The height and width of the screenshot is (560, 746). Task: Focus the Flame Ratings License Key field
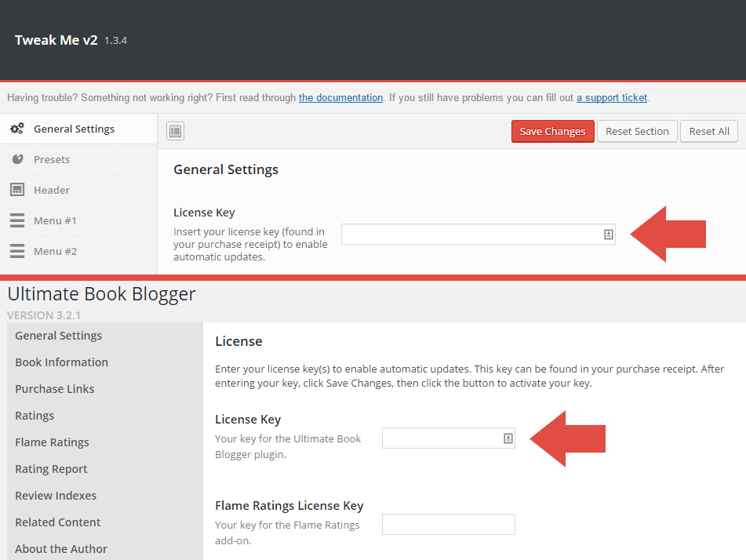448,524
